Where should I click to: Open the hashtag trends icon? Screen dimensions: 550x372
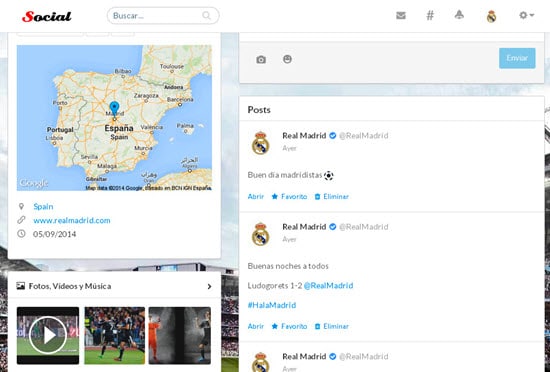point(430,15)
